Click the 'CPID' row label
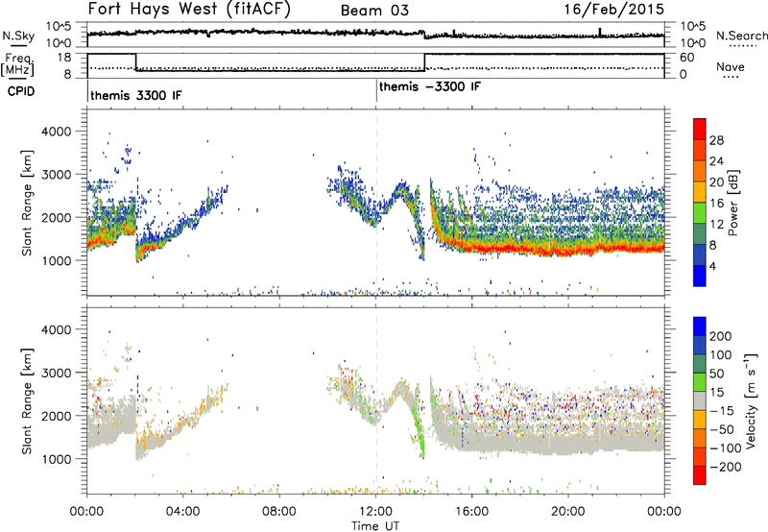768x532 pixels. pos(21,91)
